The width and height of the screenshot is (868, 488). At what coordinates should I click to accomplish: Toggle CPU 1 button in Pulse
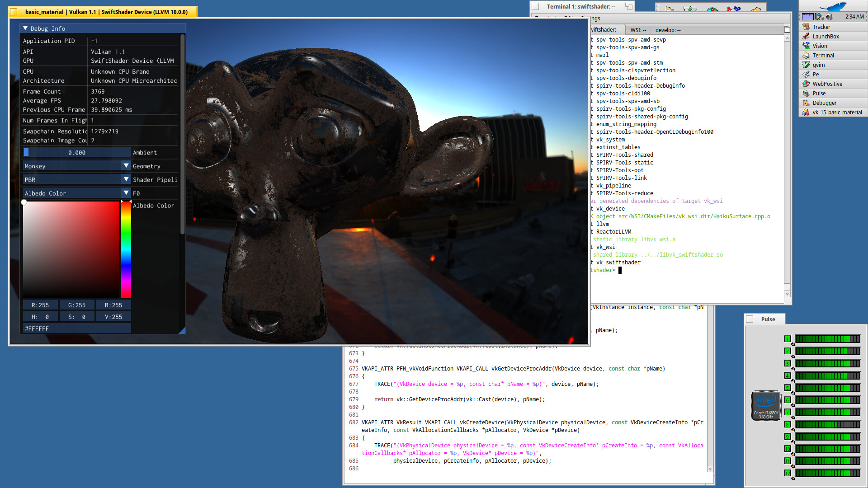(x=787, y=339)
